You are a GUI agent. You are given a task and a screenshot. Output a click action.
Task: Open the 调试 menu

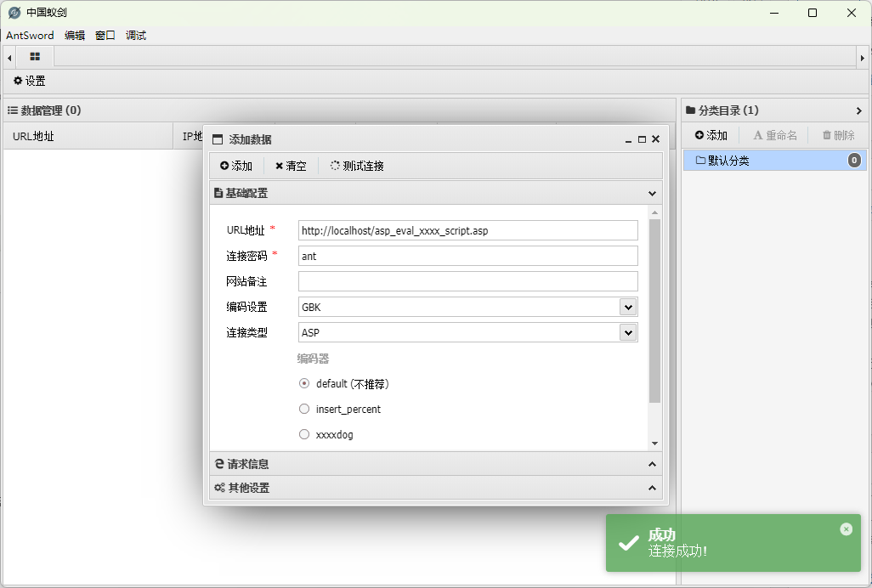[135, 35]
